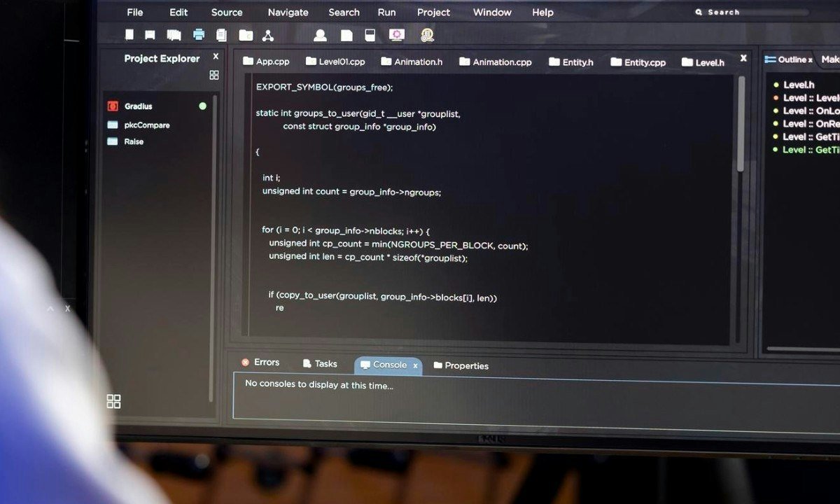Image resolution: width=840 pixels, height=504 pixels.
Task: Switch to the Errors panel
Action: pos(260,362)
